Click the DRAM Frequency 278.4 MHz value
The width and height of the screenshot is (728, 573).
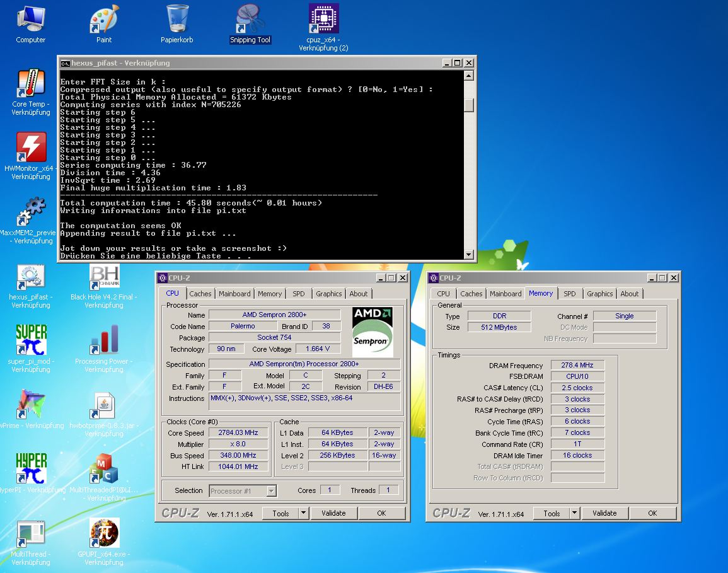(577, 365)
